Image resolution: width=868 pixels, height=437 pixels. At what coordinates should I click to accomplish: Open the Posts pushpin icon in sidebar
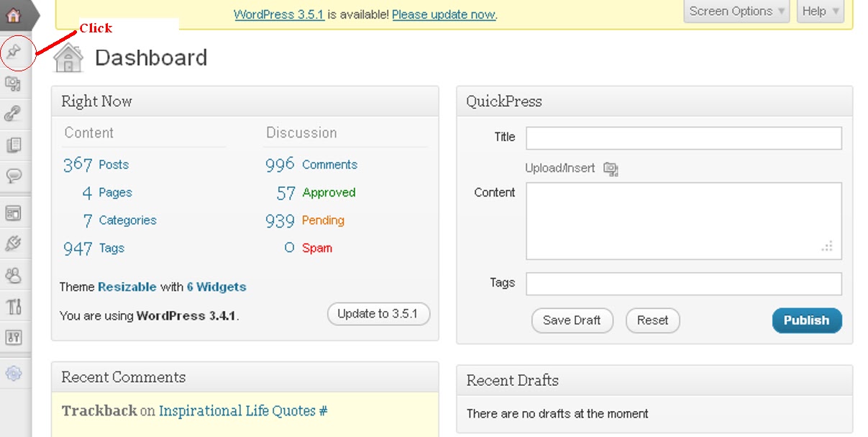[x=14, y=53]
